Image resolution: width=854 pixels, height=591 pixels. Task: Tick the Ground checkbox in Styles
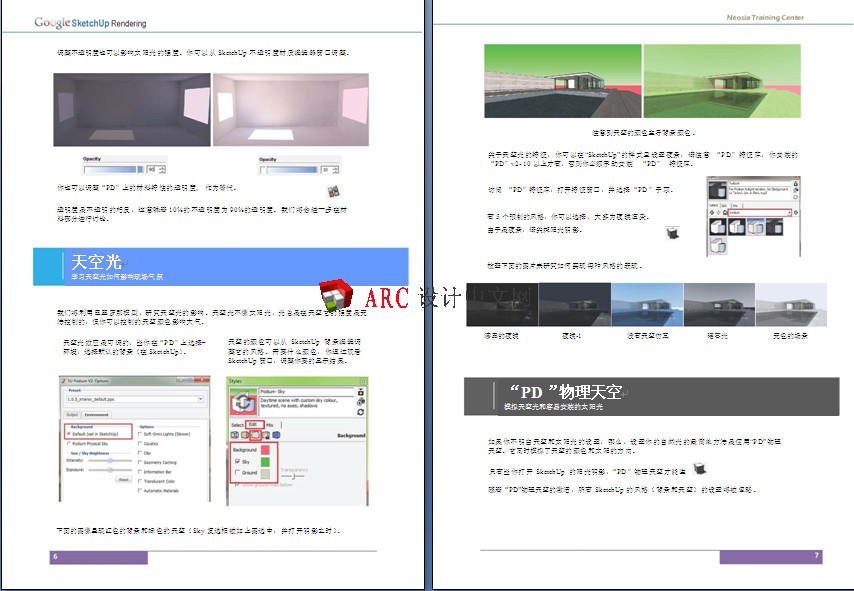pyautogui.click(x=237, y=472)
